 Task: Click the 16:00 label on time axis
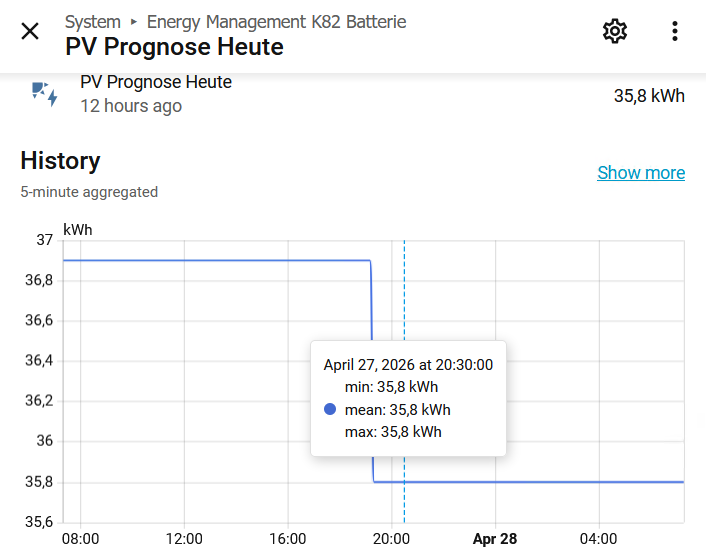pos(288,539)
